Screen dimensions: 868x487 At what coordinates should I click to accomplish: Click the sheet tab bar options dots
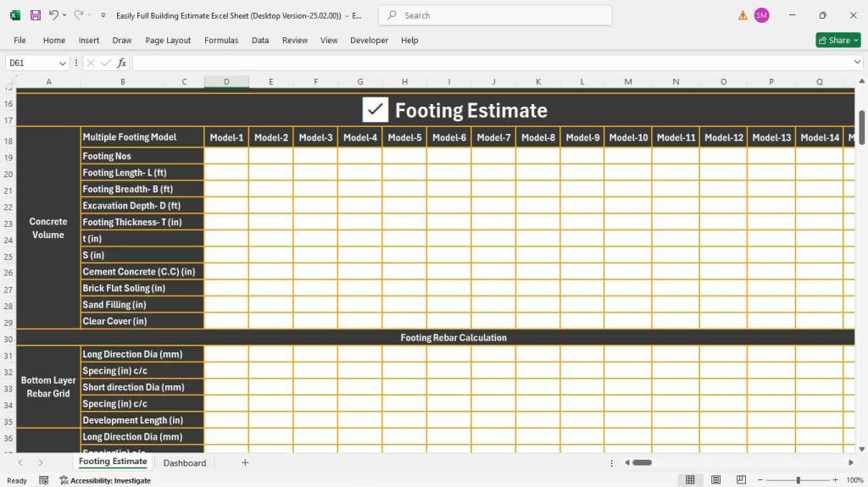(x=612, y=462)
